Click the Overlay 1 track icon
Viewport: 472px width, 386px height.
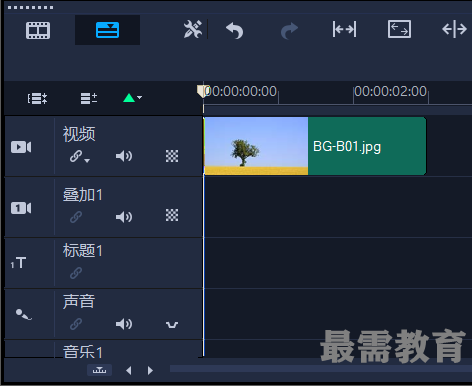tap(21, 208)
